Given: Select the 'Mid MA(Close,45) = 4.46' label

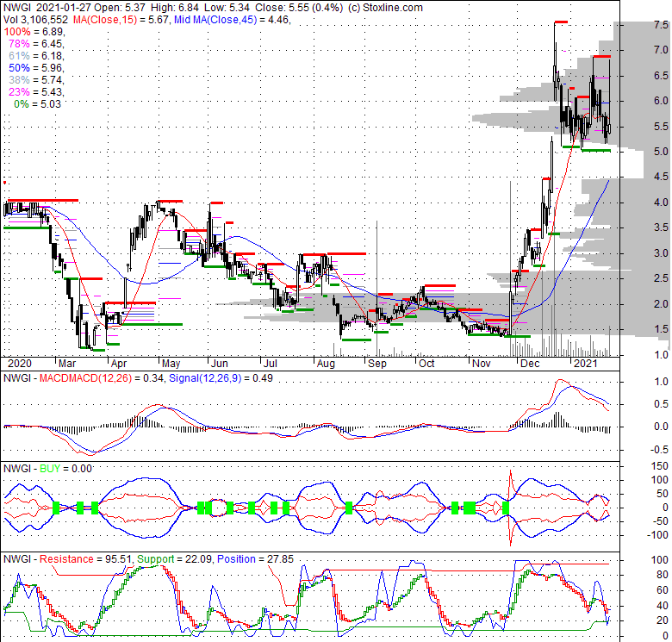Looking at the screenshot, I should [x=232, y=20].
